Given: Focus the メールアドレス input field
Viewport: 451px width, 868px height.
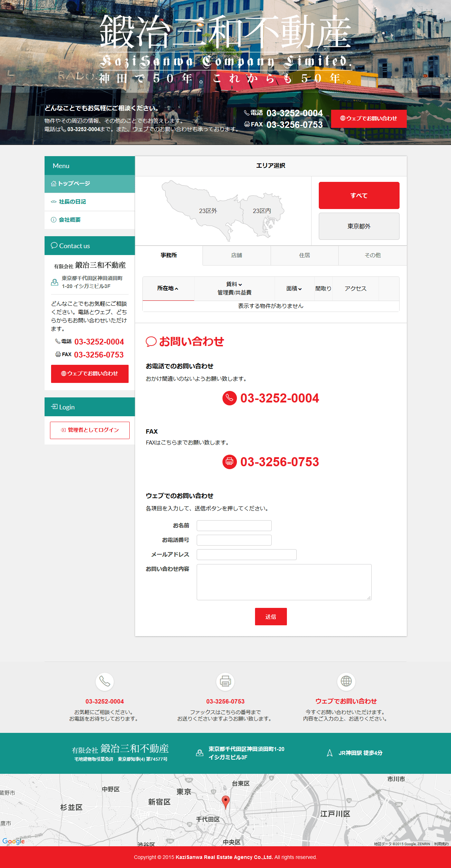Looking at the screenshot, I should click(x=246, y=555).
